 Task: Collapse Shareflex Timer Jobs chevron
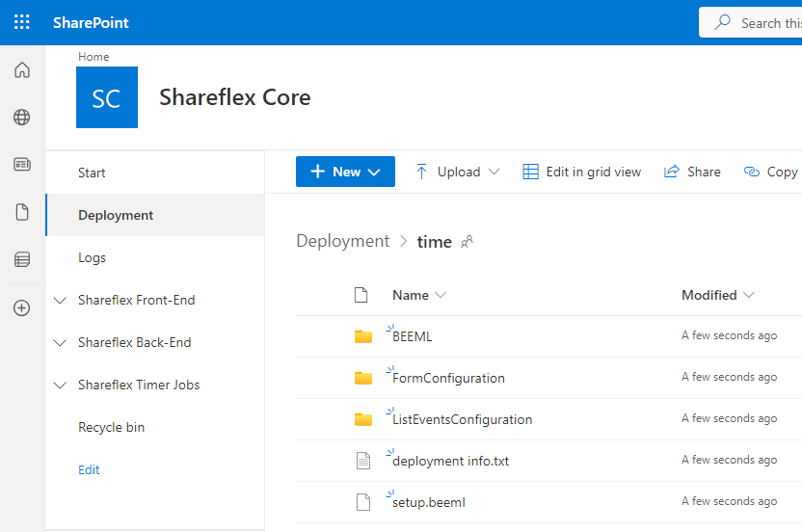60,386
